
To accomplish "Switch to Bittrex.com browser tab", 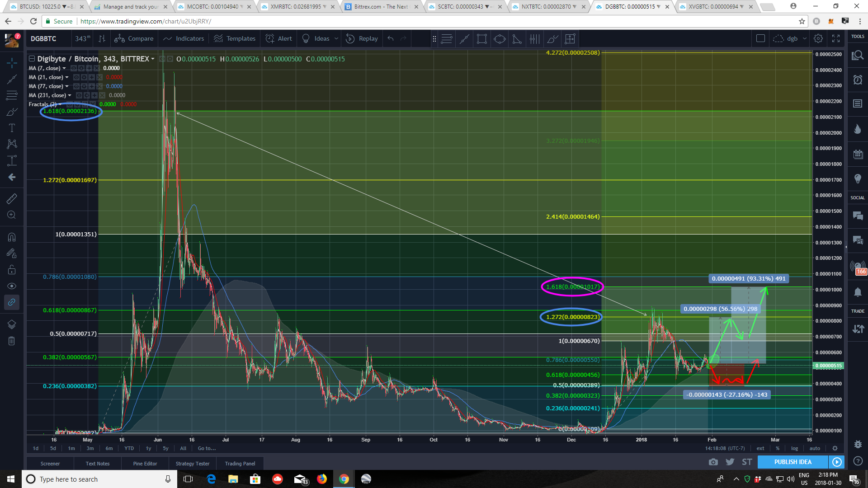I will pos(381,7).
